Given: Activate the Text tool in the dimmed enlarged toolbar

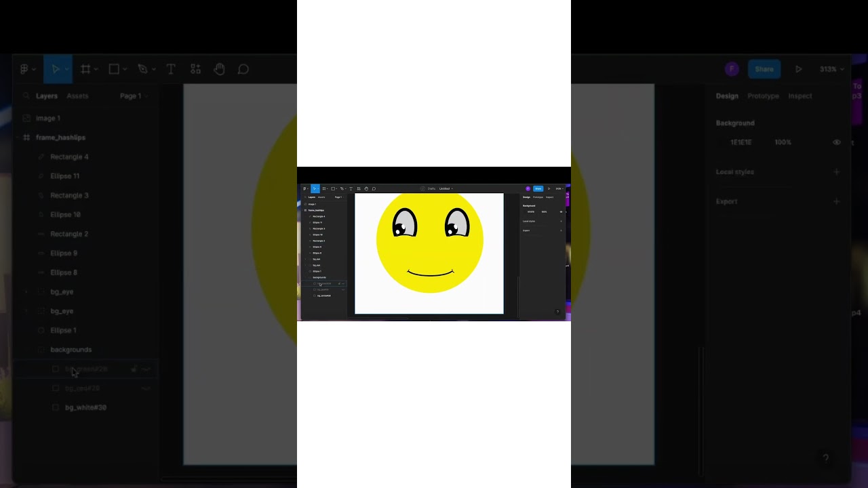Looking at the screenshot, I should [171, 69].
